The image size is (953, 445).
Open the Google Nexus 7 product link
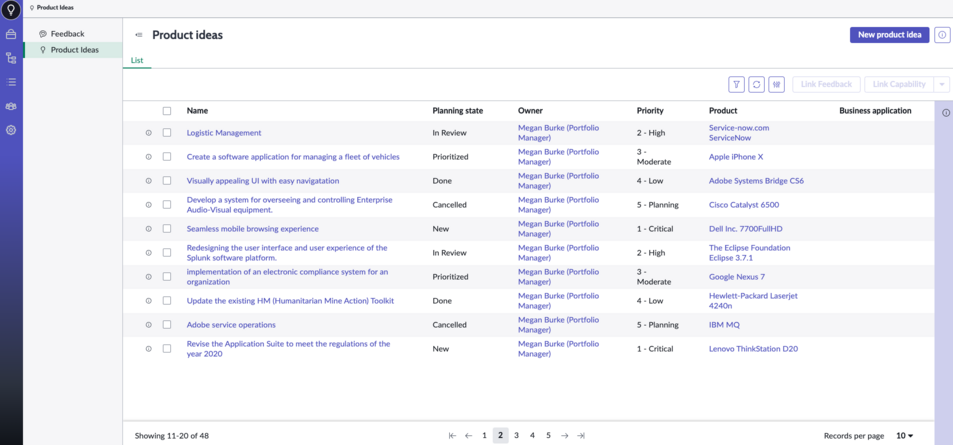(737, 277)
